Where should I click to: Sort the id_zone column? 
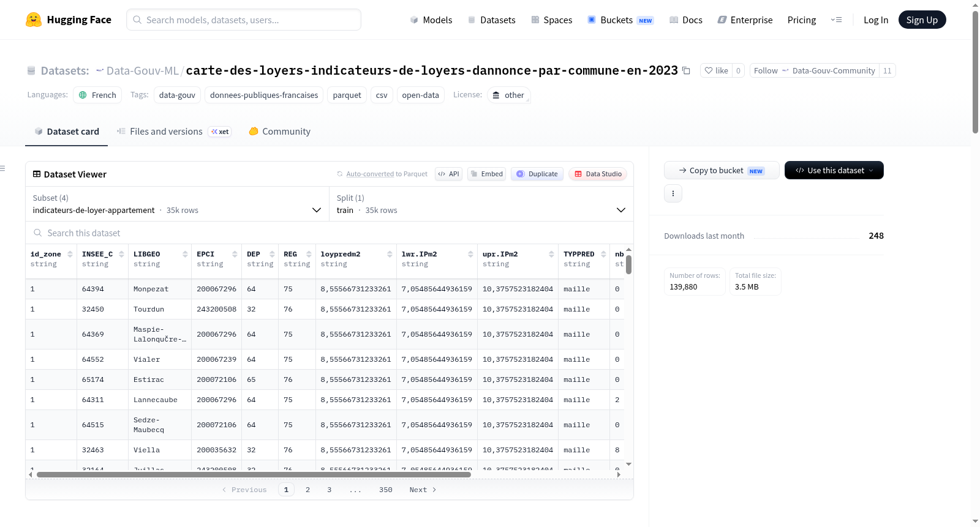point(70,255)
